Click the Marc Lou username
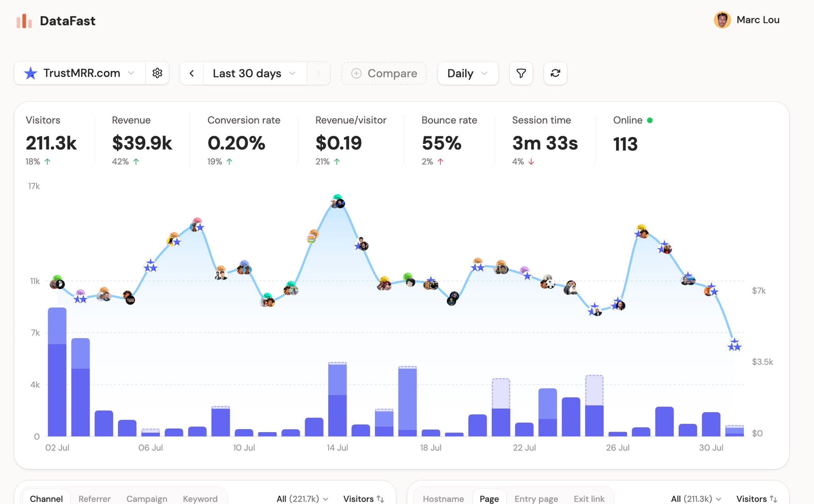This screenshot has height=504, width=814. point(758,20)
